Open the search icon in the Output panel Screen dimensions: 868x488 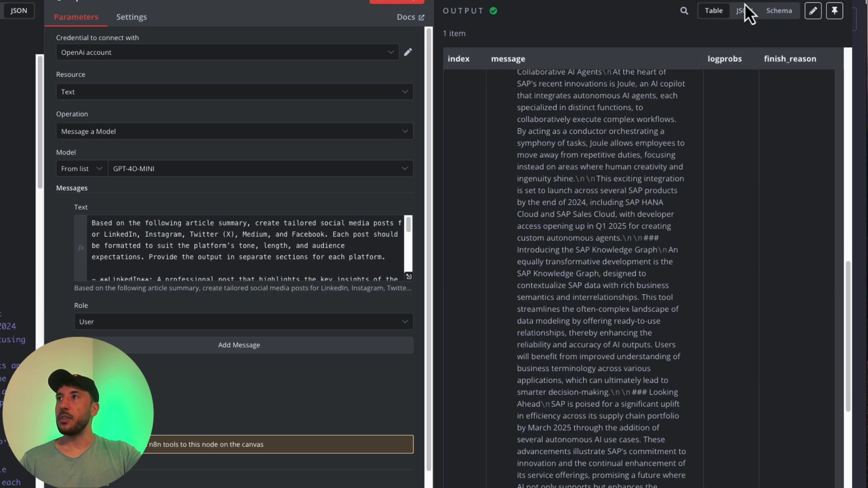(x=684, y=11)
